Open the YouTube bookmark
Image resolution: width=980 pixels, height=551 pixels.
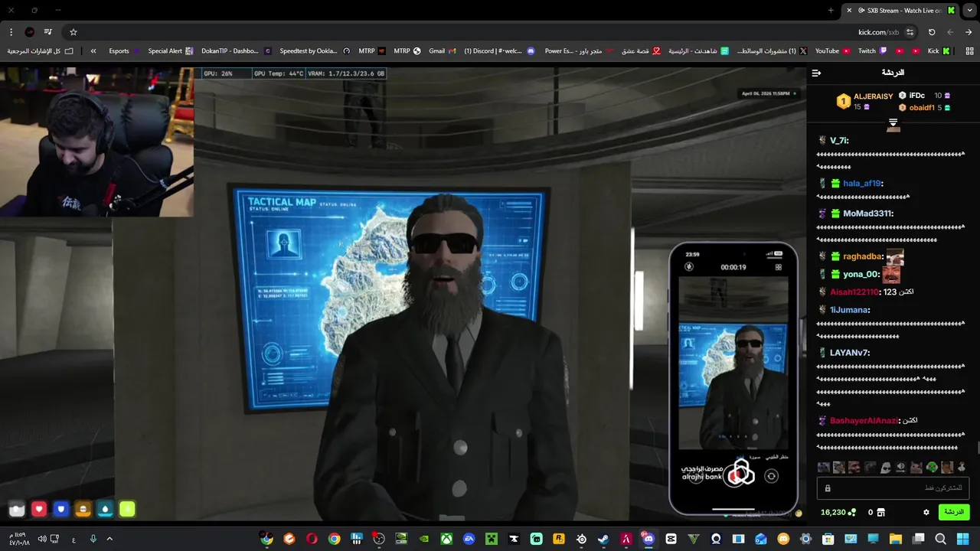[x=832, y=51]
